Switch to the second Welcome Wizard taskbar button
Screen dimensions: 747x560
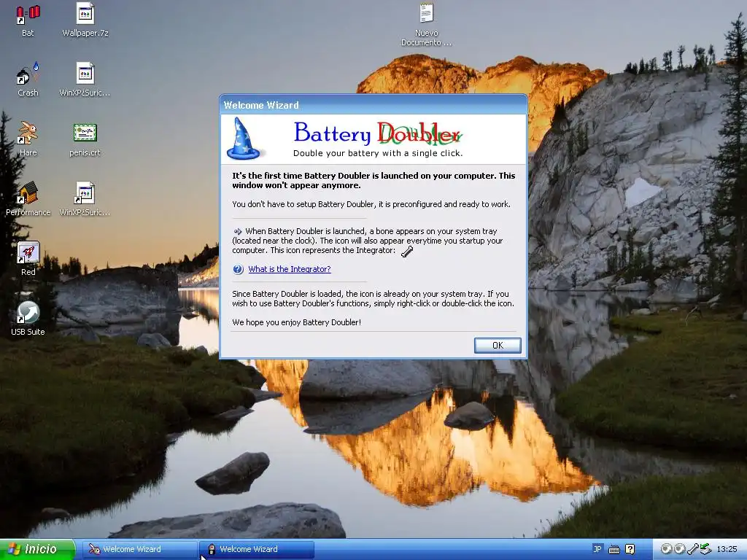[x=256, y=549]
